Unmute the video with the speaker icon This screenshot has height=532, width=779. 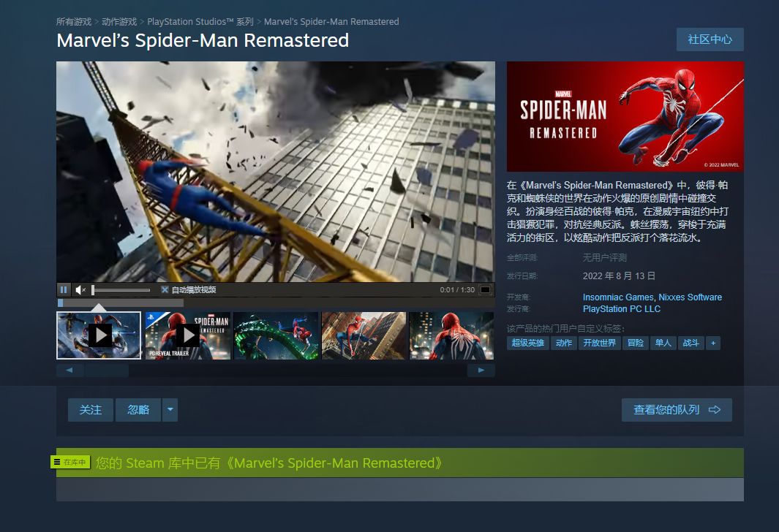80,290
